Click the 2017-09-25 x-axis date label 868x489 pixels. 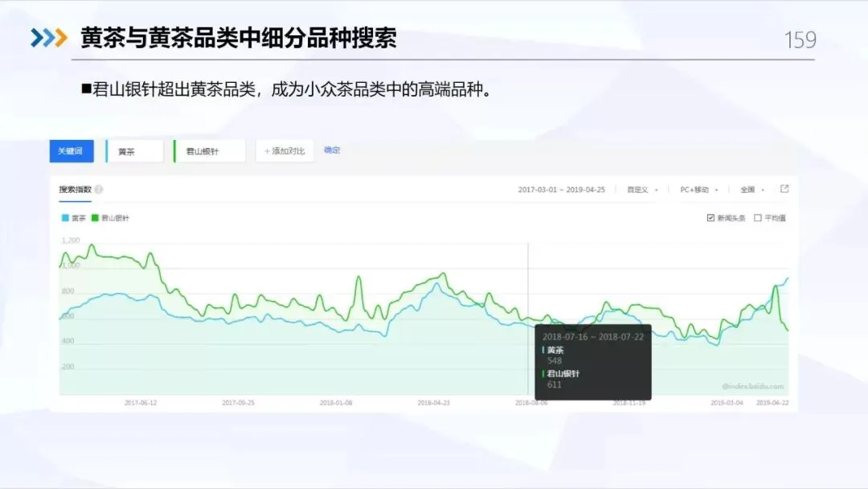(x=238, y=403)
